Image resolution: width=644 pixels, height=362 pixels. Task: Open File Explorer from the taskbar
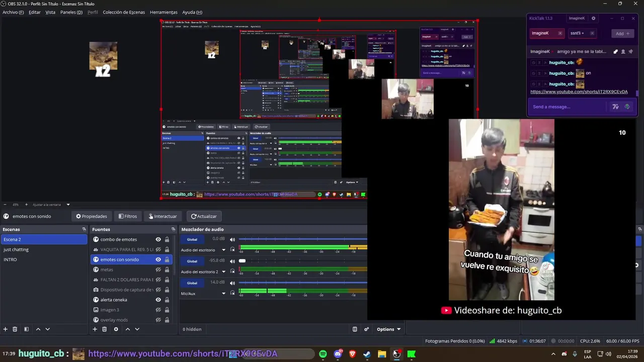[382, 354]
